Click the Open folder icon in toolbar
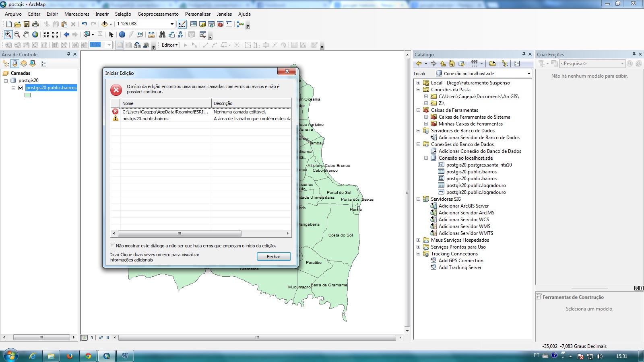Image resolution: width=644 pixels, height=362 pixels. click(x=18, y=24)
